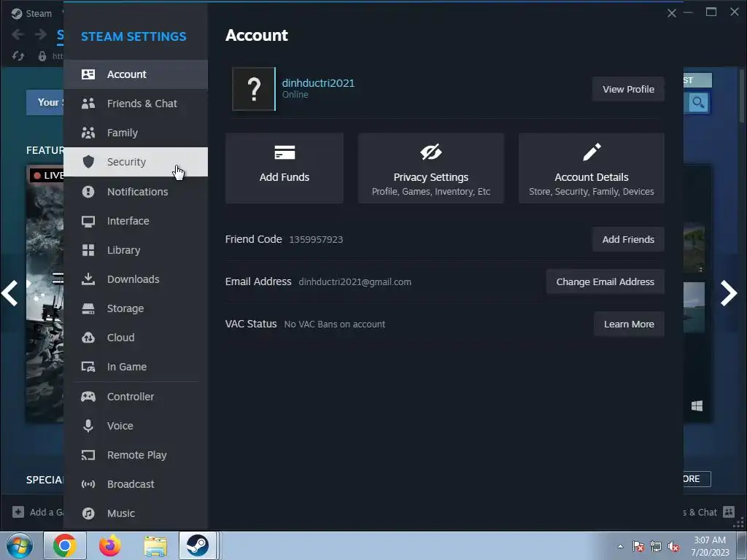Click the carousel previous arrow

9,293
